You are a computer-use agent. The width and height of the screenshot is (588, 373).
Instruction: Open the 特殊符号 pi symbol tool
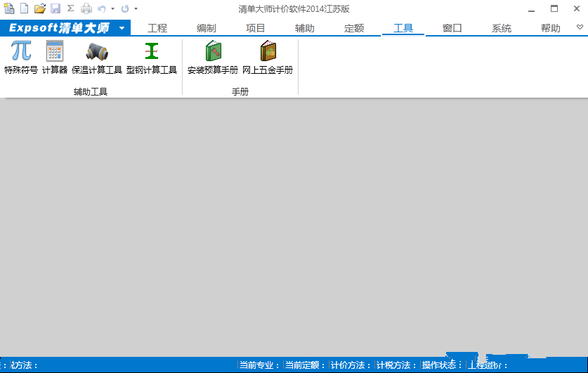(x=21, y=58)
